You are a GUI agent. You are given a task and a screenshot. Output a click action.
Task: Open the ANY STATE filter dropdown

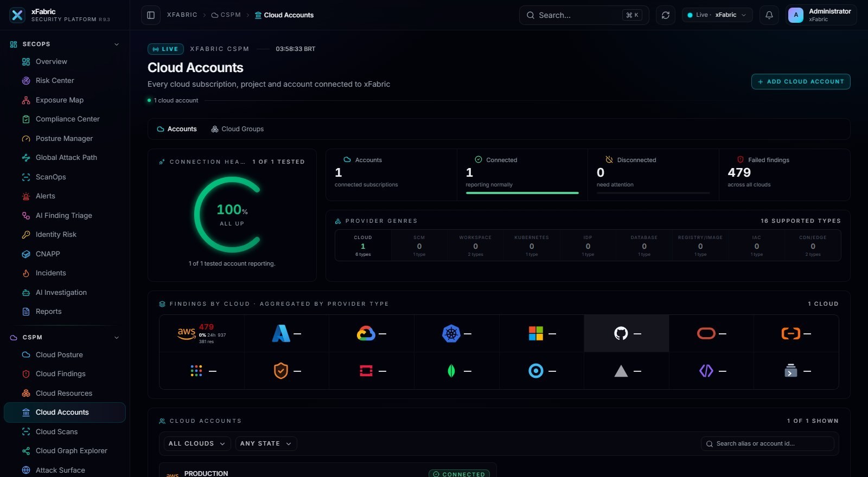coord(266,443)
